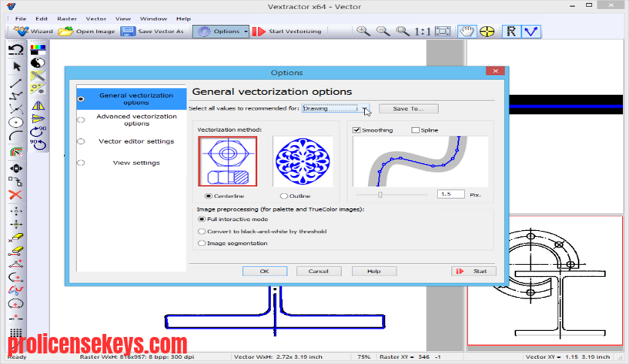The width and height of the screenshot is (629, 364).
Task: Click the crosshair target icon in toolbar
Action: click(x=487, y=32)
